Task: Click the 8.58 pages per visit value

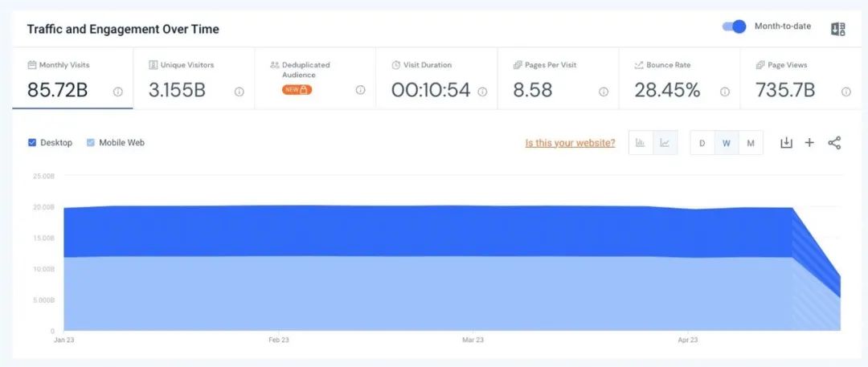Action: pos(533,90)
